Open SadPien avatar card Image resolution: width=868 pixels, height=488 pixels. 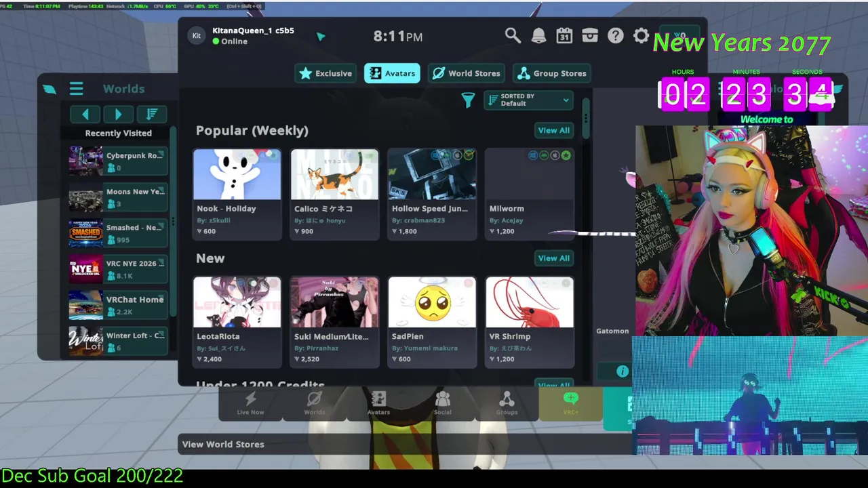[432, 322]
